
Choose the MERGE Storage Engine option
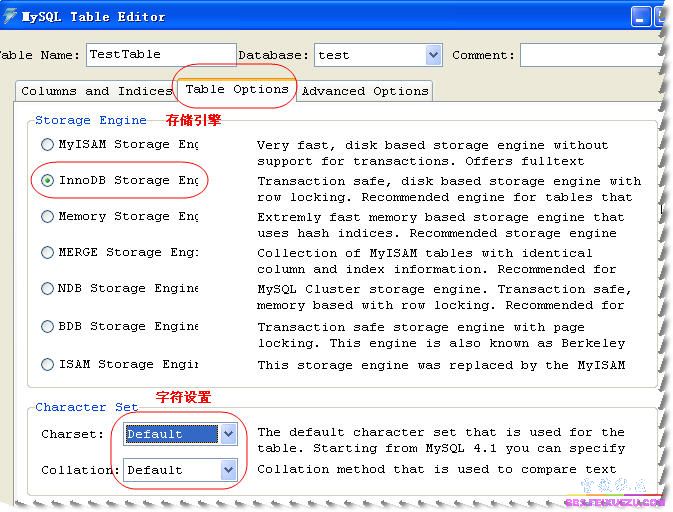(47, 252)
